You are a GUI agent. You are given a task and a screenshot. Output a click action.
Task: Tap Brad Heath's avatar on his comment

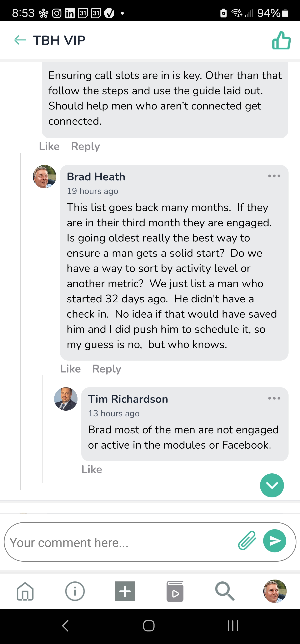[x=44, y=176]
